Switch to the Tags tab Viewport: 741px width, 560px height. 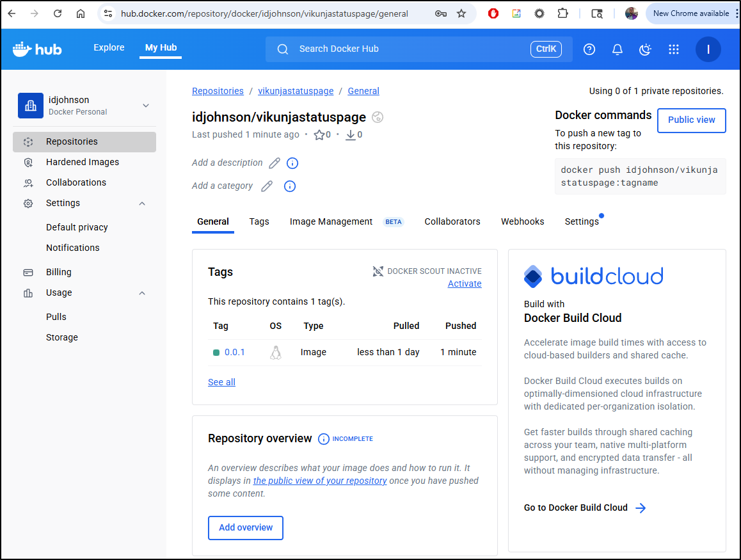click(259, 221)
